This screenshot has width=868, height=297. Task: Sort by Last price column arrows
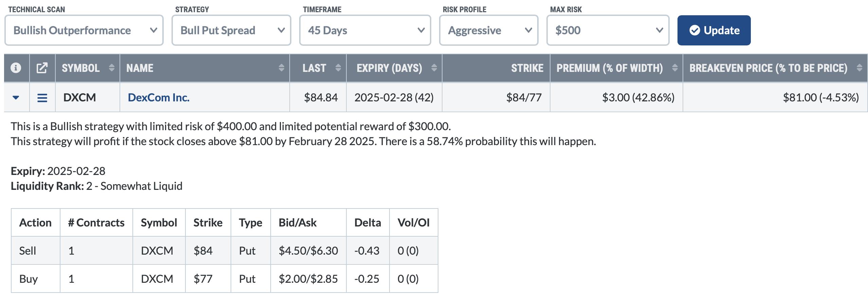tap(338, 68)
